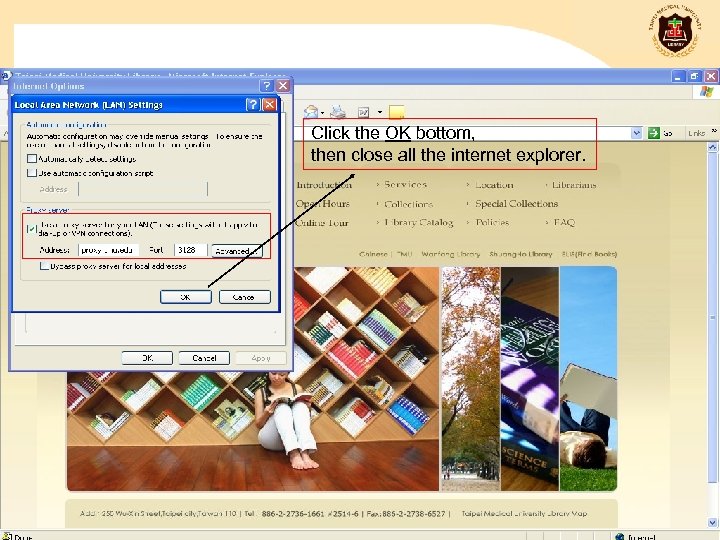Toggle Use automatic configuration script checkbox
Viewport: 720px width, 540px height.
(32, 173)
